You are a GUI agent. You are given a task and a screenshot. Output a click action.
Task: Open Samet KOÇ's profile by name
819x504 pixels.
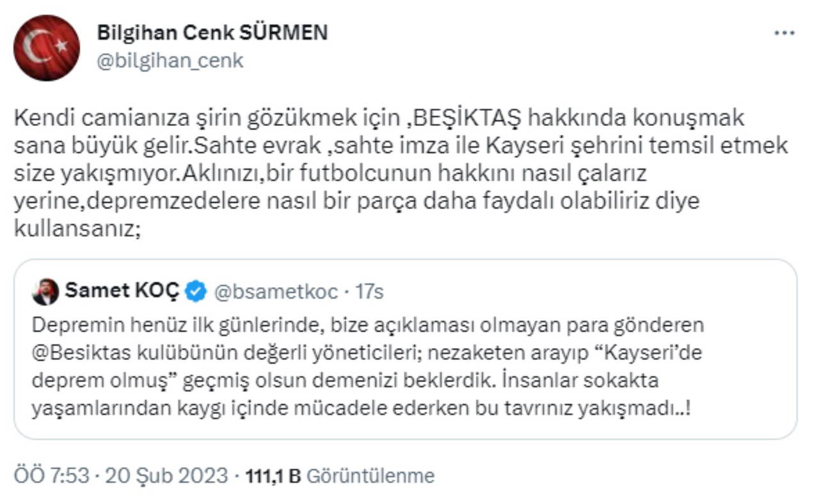[x=122, y=292]
